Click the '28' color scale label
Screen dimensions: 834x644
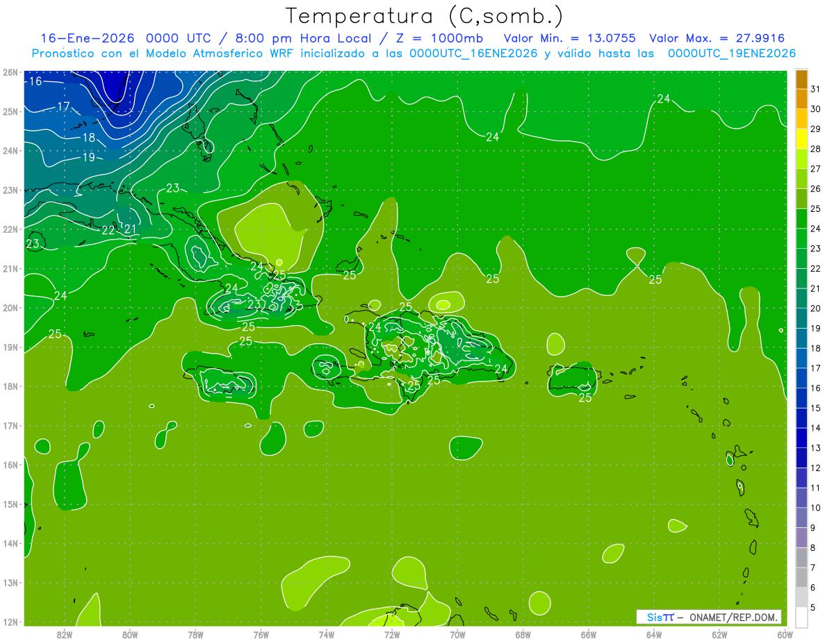816,149
